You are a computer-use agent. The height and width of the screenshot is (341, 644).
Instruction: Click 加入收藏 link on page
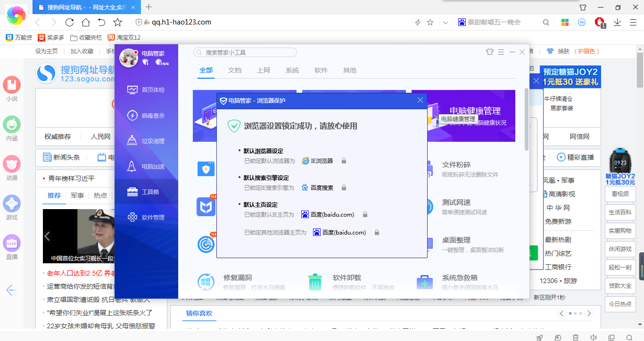[82, 51]
